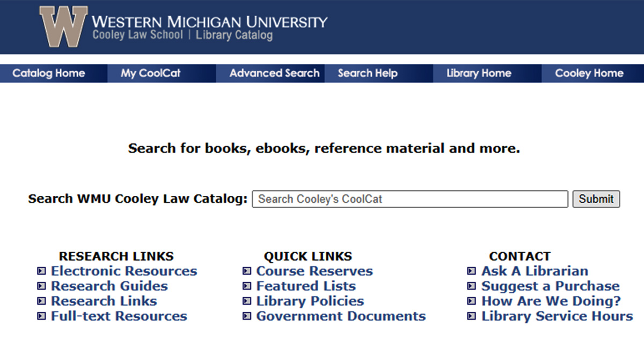Image resolution: width=644 pixels, height=338 pixels.
Task: Click the bullet icon beside Full-text Resources
Action: tap(41, 317)
